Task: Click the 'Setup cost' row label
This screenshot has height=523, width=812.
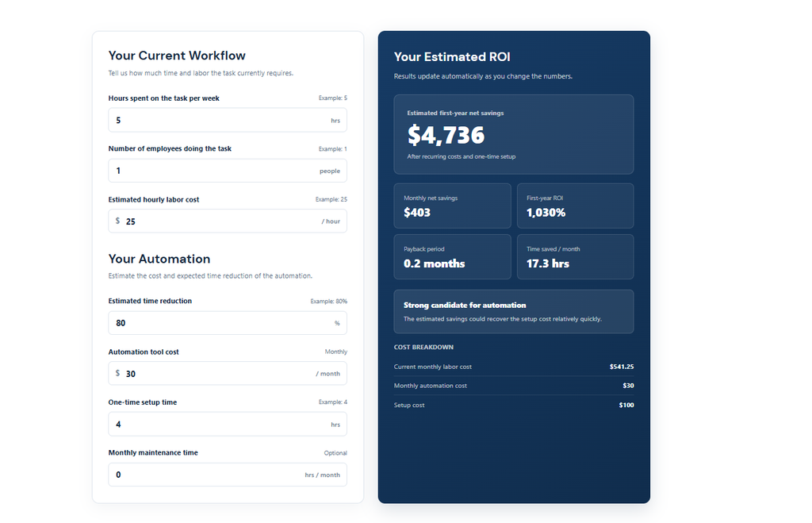Action: 409,405
